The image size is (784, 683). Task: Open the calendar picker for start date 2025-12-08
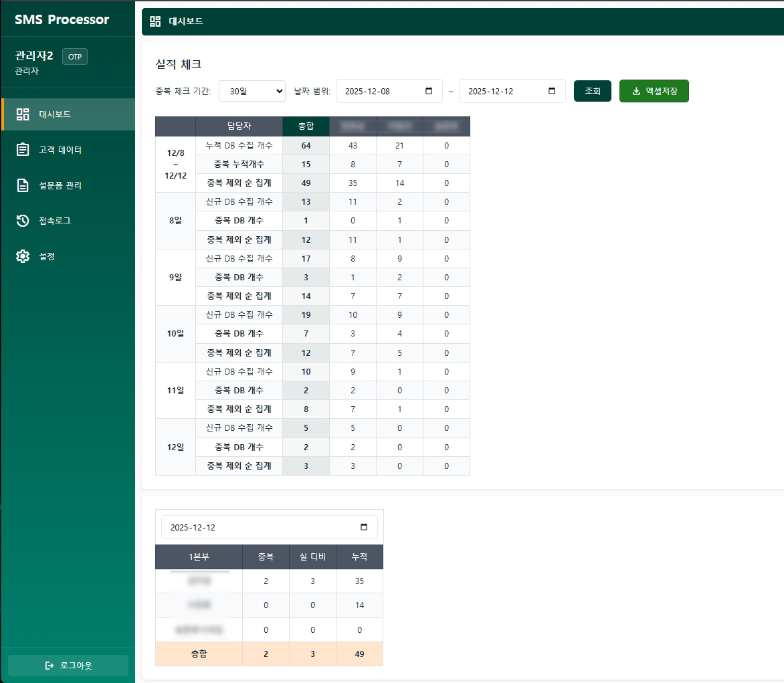pyautogui.click(x=427, y=91)
